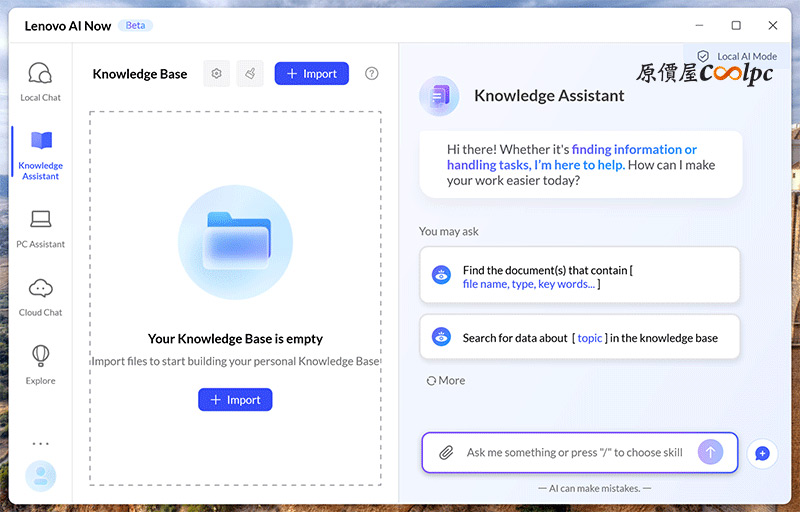
Task: Select Knowledge Assistant in sidebar
Action: tap(40, 155)
